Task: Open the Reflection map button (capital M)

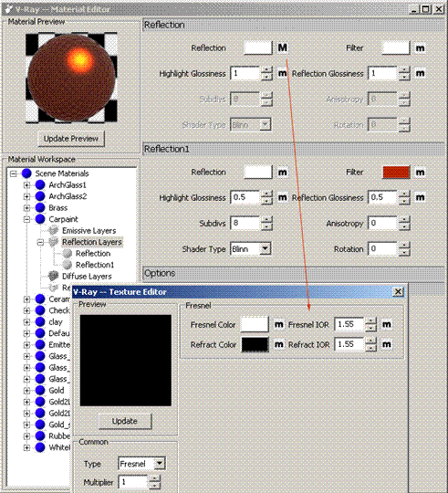Action: point(283,47)
